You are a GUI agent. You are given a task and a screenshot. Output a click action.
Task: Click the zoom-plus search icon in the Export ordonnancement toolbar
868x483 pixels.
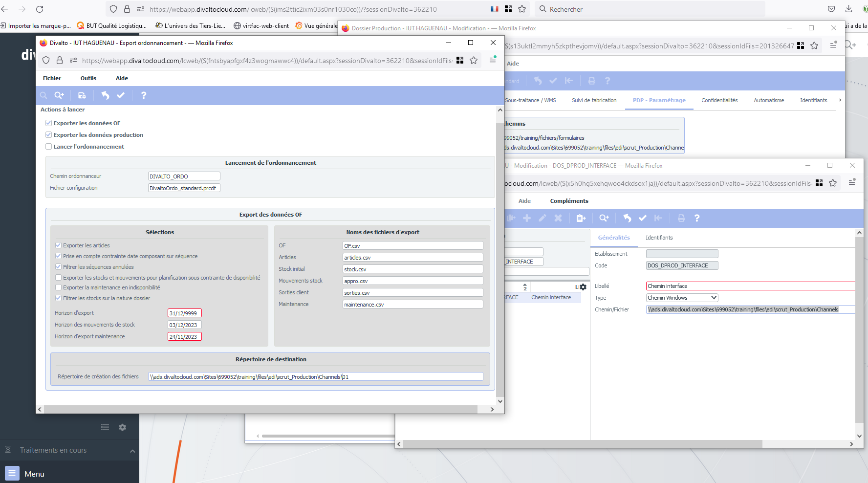59,95
